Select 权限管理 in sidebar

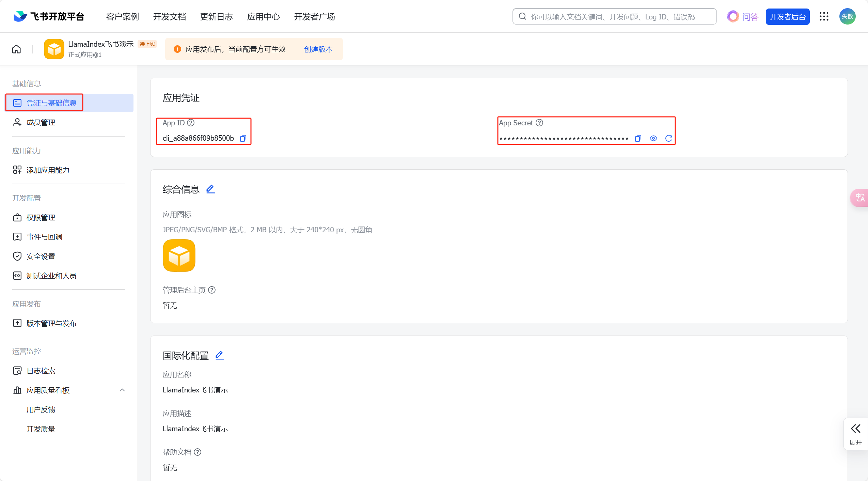41,217
